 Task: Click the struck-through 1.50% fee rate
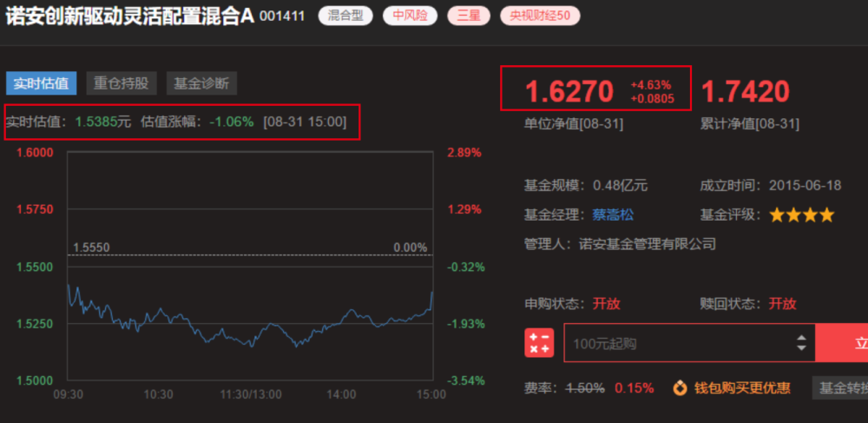tap(584, 388)
